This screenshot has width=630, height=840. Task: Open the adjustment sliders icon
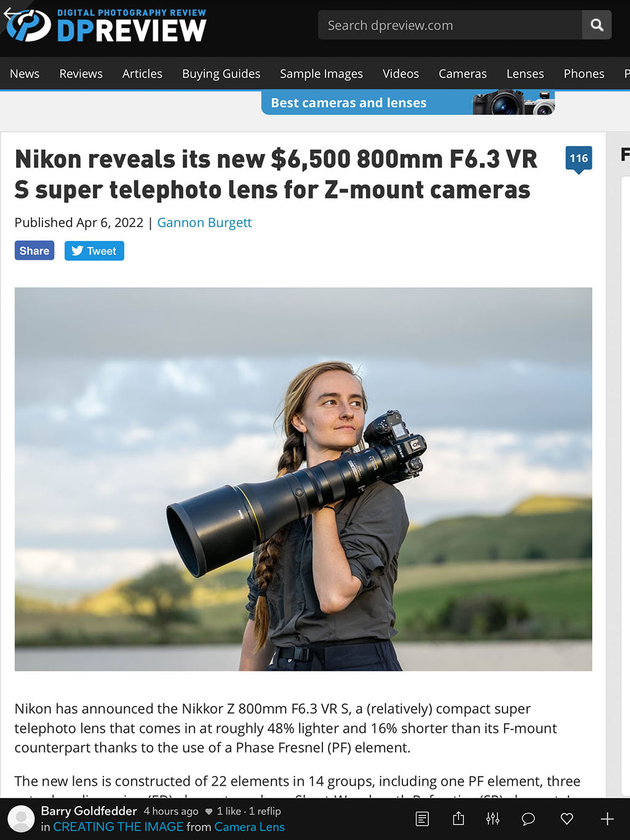click(493, 818)
